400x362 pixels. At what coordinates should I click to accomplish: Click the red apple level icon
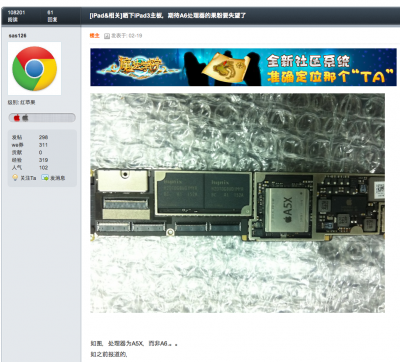[x=17, y=117]
